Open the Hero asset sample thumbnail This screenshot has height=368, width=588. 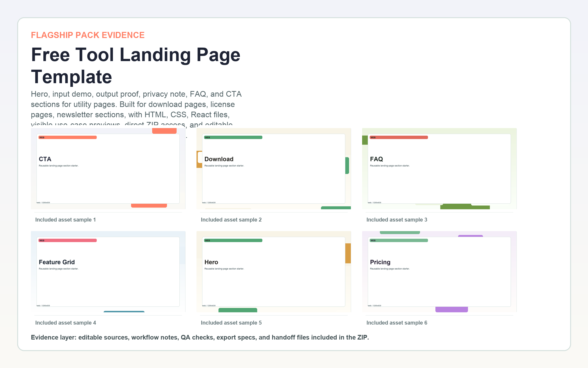(x=274, y=272)
